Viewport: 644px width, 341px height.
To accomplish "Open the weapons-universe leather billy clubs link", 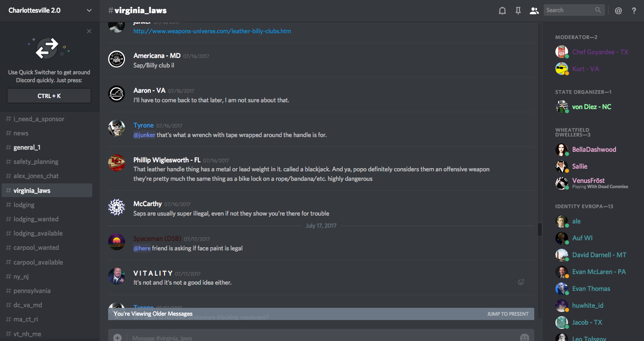I will point(212,31).
